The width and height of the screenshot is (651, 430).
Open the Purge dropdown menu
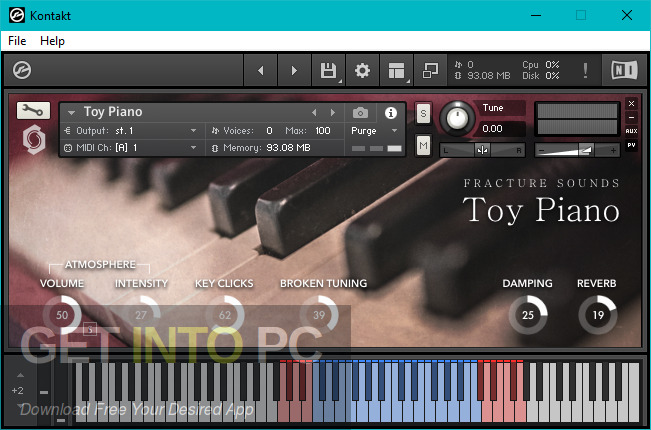(x=374, y=131)
